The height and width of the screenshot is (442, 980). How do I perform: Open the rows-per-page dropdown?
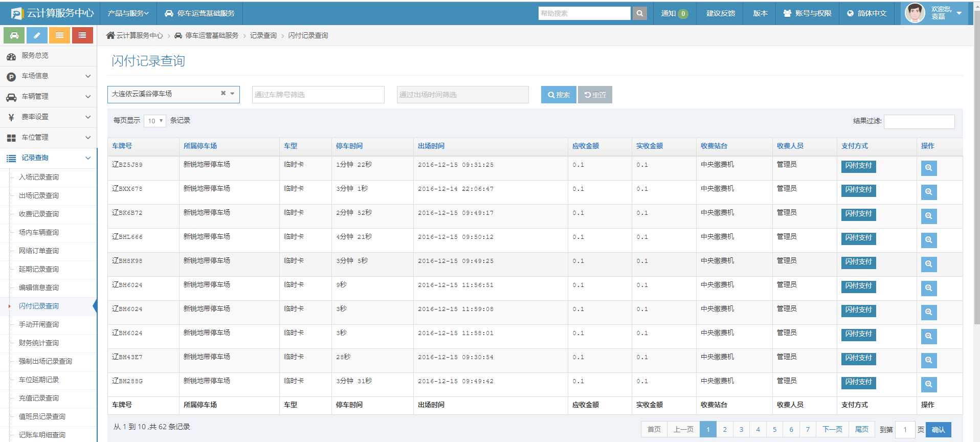click(154, 121)
